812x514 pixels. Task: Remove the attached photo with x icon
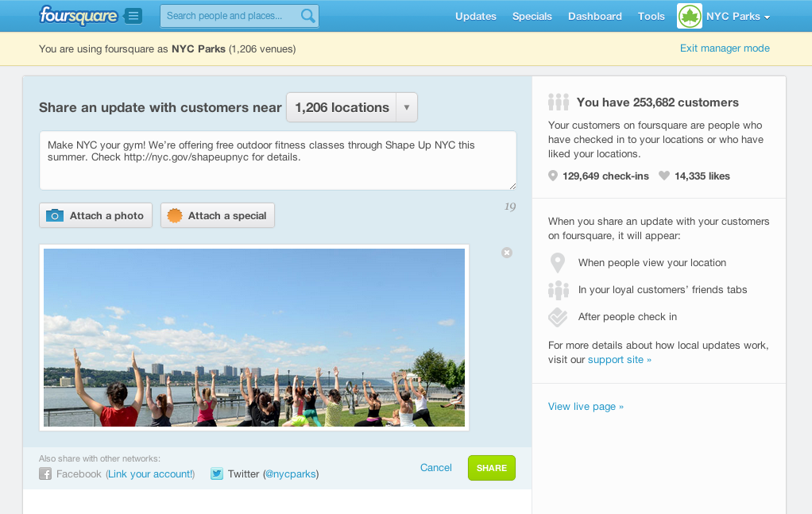pos(507,253)
